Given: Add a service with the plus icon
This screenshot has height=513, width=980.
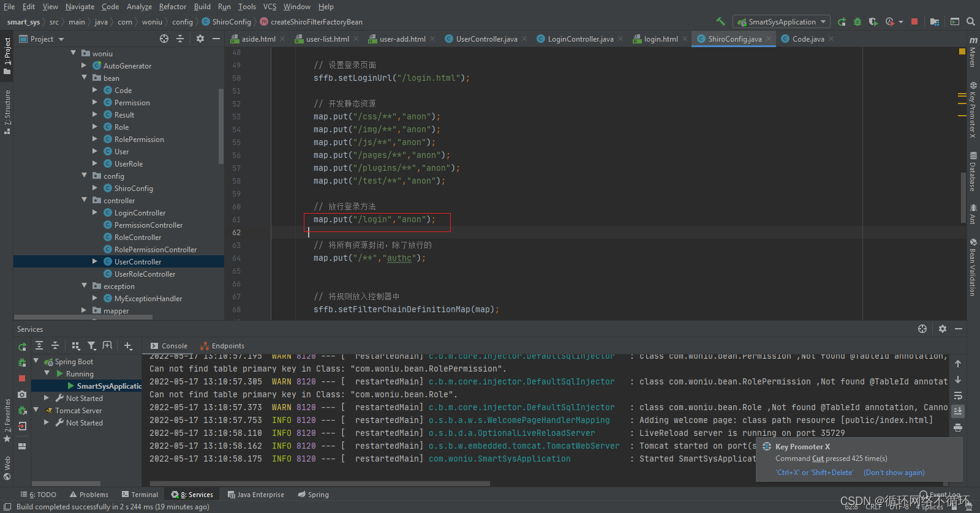Looking at the screenshot, I should tap(128, 346).
